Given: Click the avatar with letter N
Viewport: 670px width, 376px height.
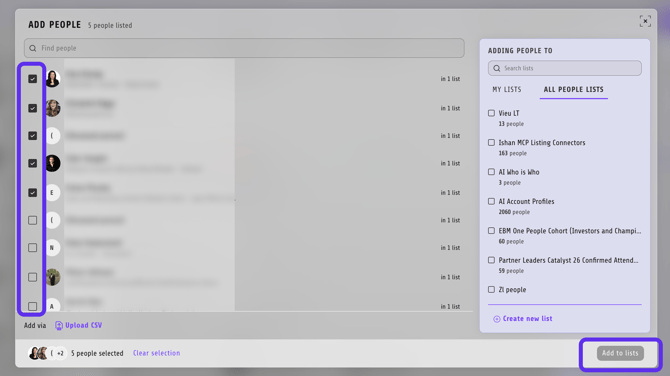Looking at the screenshot, I should point(53,248).
